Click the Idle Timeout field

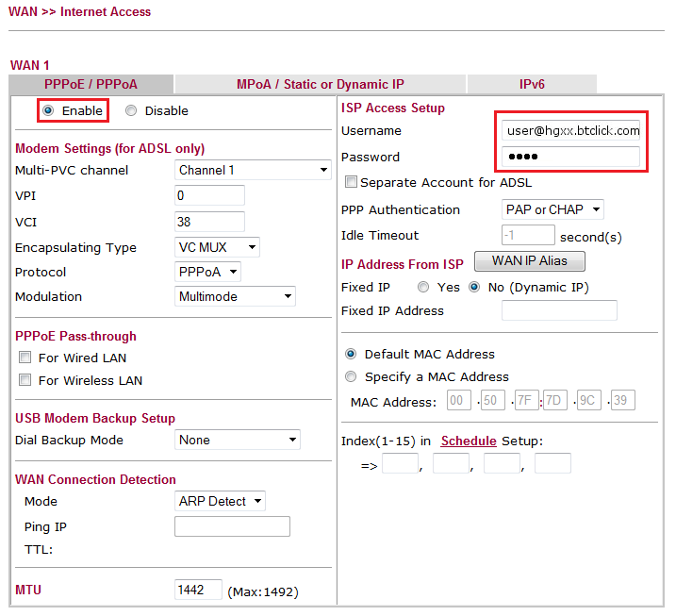click(528, 235)
